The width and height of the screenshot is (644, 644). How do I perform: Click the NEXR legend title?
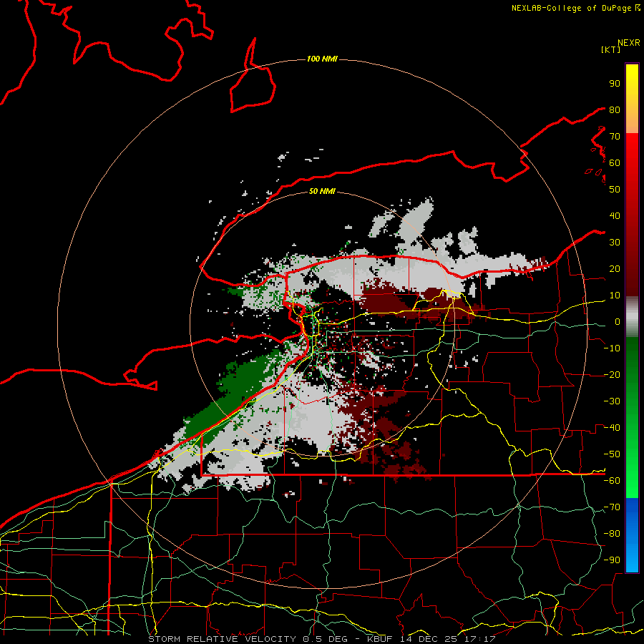click(628, 43)
